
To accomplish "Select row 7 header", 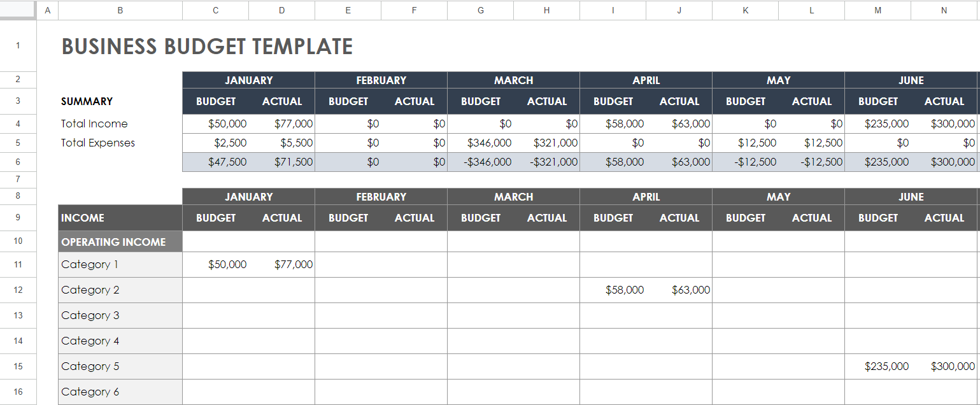I will (x=18, y=179).
